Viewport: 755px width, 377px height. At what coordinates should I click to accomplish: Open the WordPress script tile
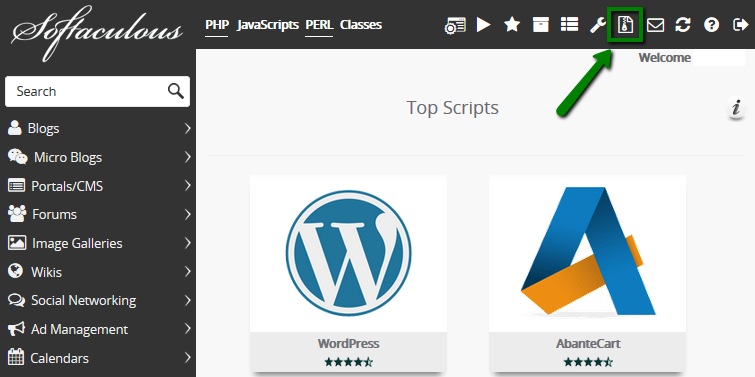click(348, 273)
